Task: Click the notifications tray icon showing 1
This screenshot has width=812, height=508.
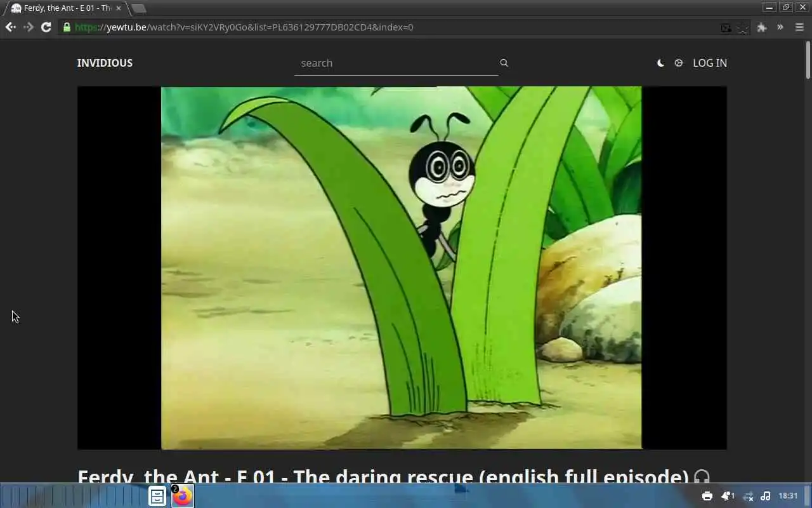Action: 728,496
